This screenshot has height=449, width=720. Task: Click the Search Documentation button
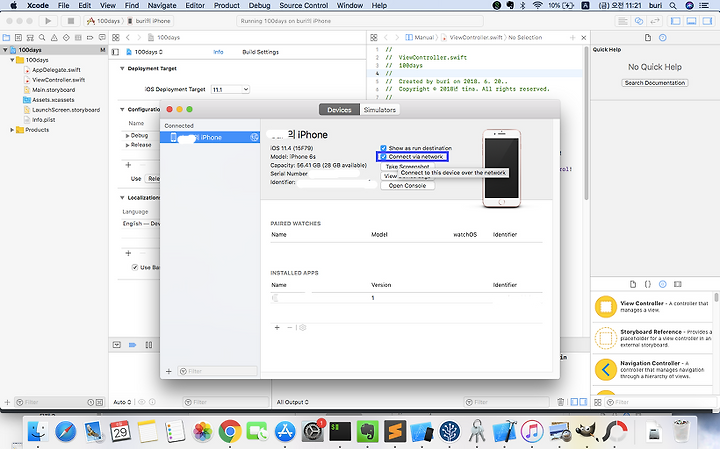coord(655,83)
